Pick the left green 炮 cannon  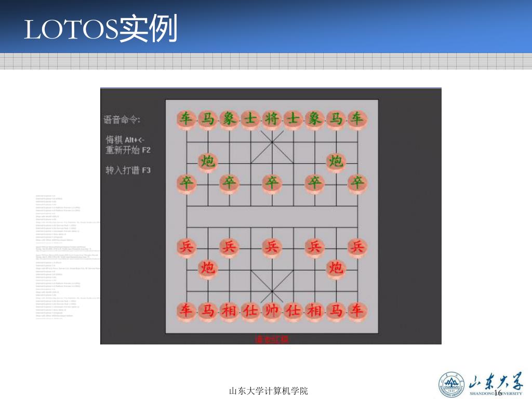208,162
